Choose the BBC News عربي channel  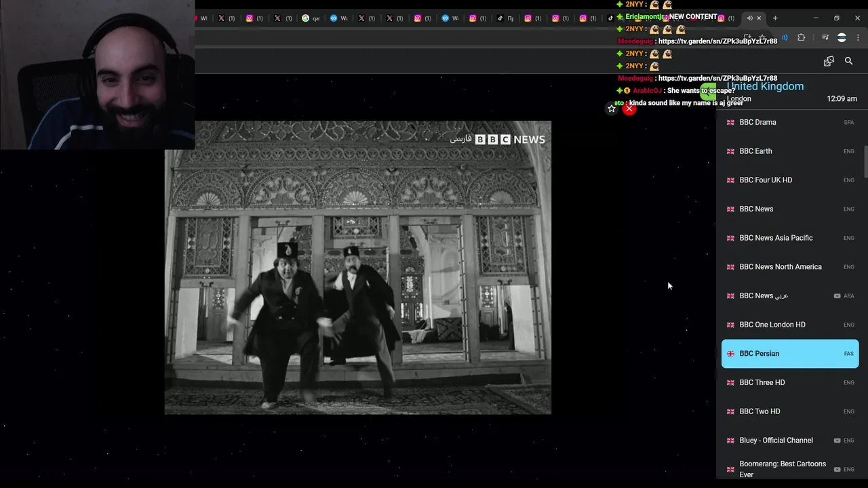tap(790, 296)
